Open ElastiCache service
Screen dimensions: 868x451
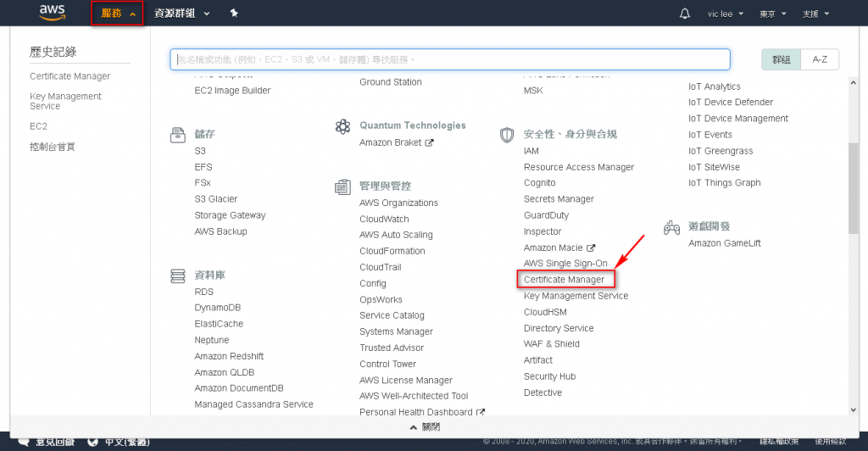coord(219,324)
